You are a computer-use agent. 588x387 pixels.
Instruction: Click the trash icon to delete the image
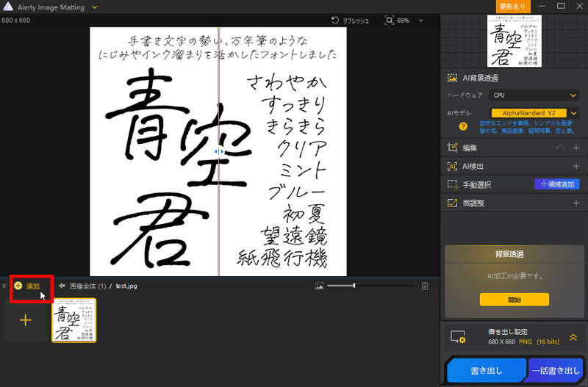point(425,286)
